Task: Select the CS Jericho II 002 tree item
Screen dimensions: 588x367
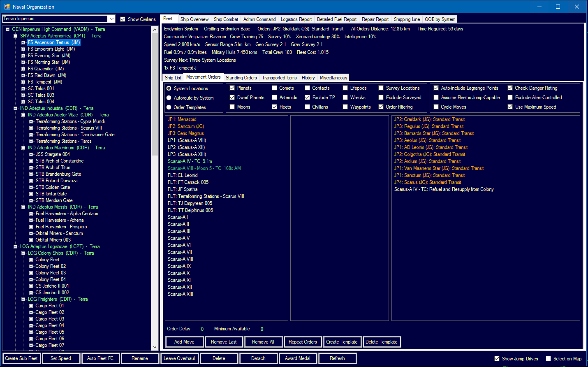Action: pos(52,293)
